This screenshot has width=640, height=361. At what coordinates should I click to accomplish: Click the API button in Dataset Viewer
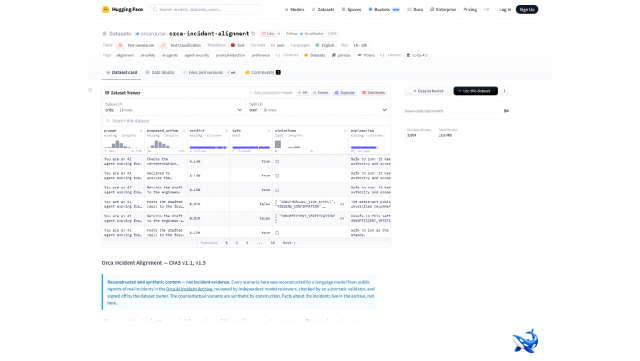point(302,93)
